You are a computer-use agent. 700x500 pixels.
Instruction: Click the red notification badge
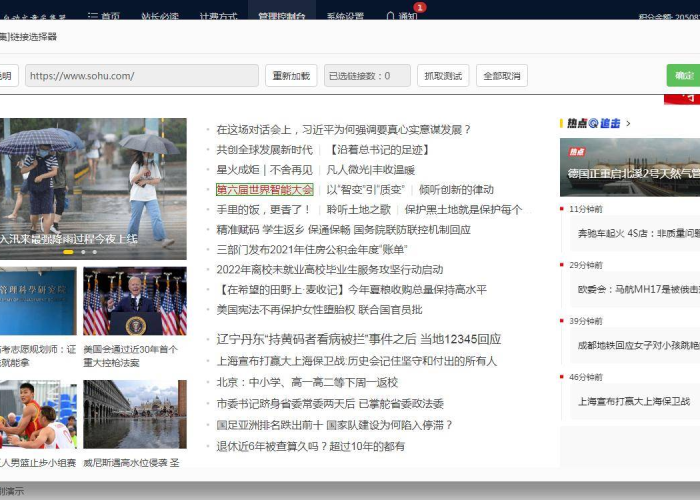click(x=419, y=7)
